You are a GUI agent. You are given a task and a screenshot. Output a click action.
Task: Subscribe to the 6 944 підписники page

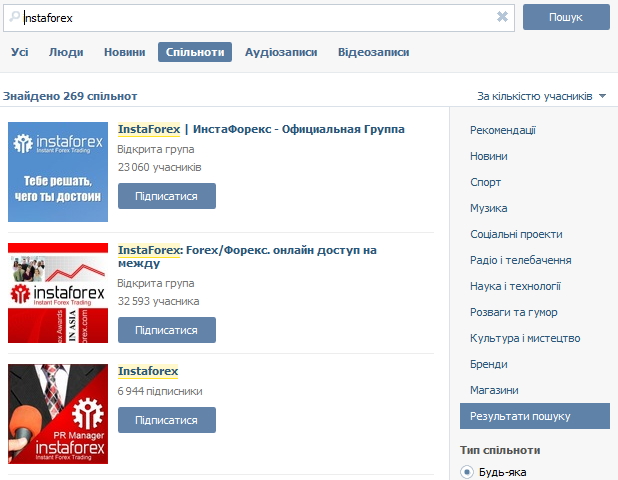pyautogui.click(x=167, y=420)
